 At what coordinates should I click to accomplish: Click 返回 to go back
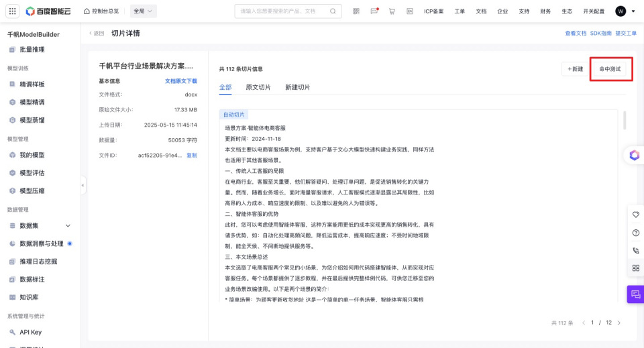pos(97,34)
